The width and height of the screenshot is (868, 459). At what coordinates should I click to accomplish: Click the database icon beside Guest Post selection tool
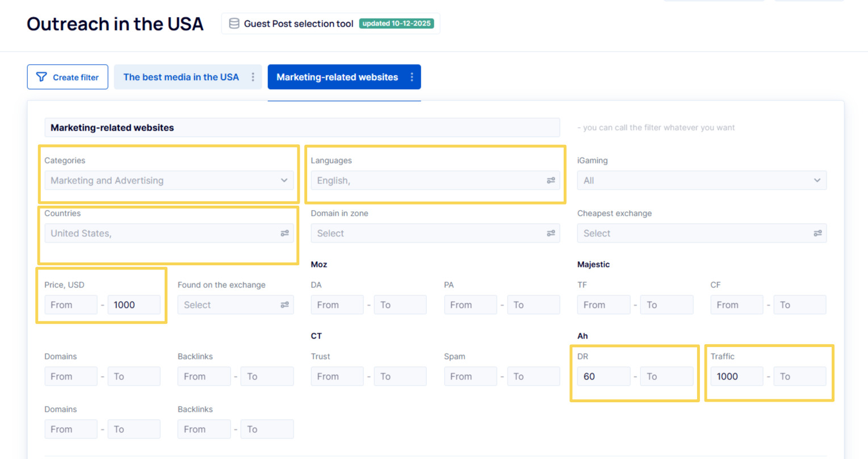click(x=233, y=23)
